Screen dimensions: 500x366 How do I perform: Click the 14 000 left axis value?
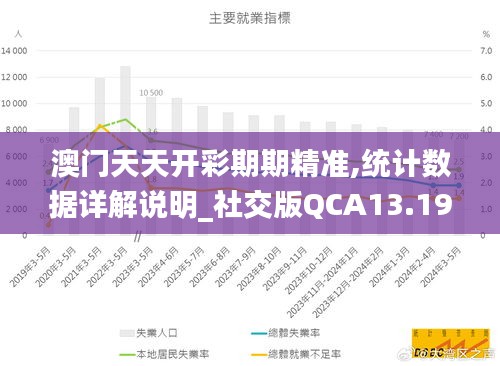[x=14, y=51]
